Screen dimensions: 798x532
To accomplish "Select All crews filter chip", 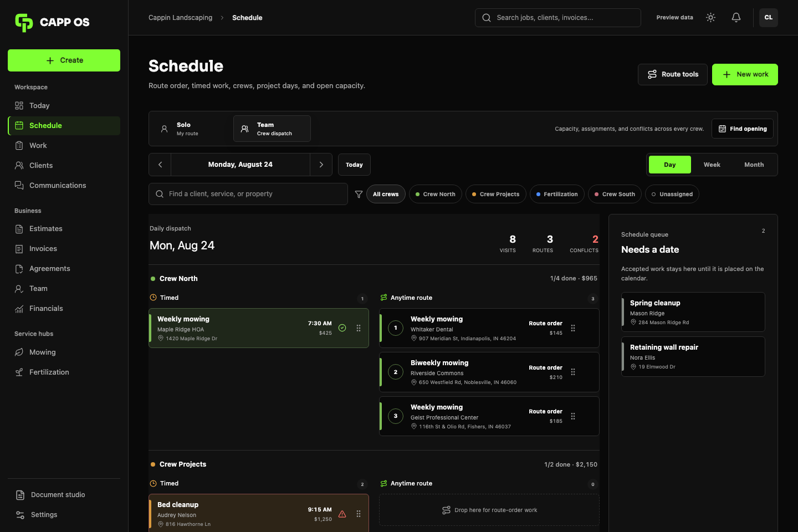I will click(386, 194).
